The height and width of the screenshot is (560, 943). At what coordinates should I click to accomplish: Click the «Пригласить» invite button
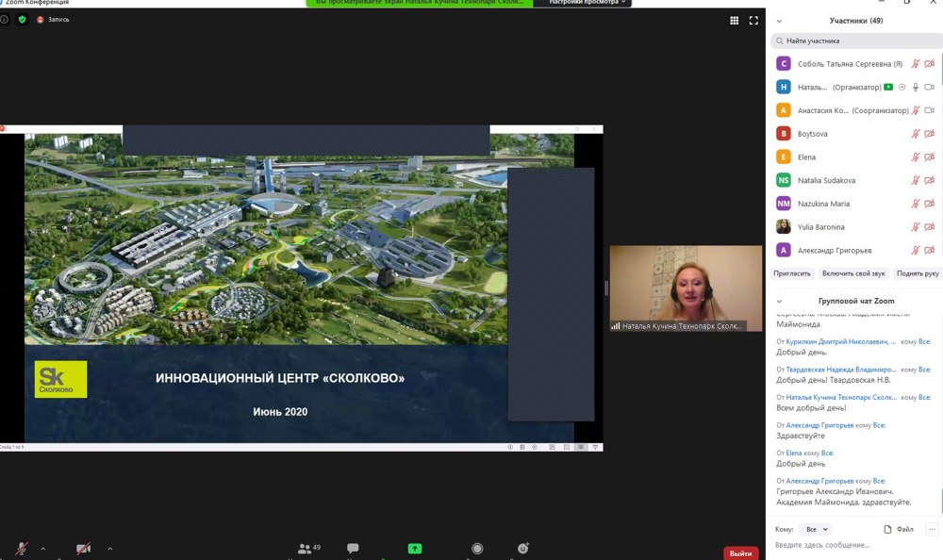(792, 273)
